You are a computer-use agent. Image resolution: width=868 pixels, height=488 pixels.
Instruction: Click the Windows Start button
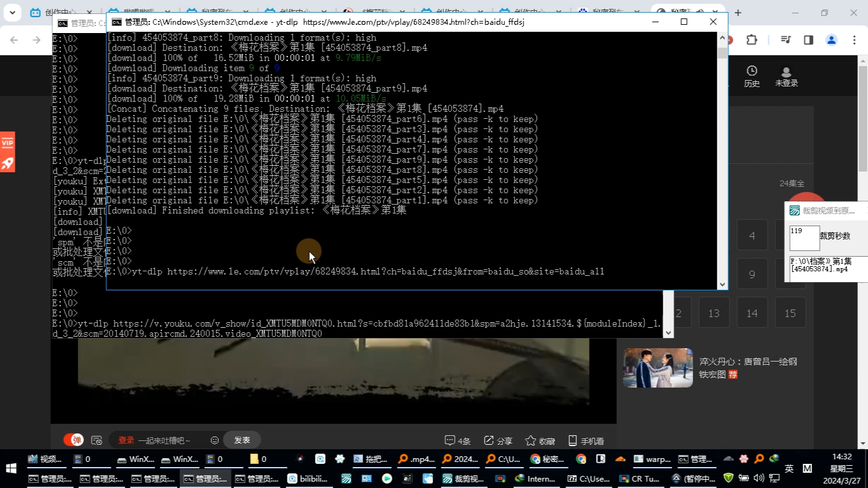point(11,469)
